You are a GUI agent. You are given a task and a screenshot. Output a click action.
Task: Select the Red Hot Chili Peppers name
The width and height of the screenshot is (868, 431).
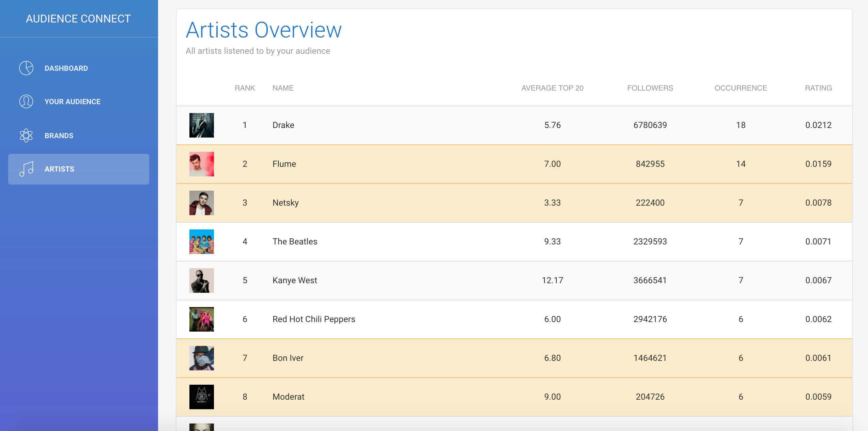tap(314, 319)
